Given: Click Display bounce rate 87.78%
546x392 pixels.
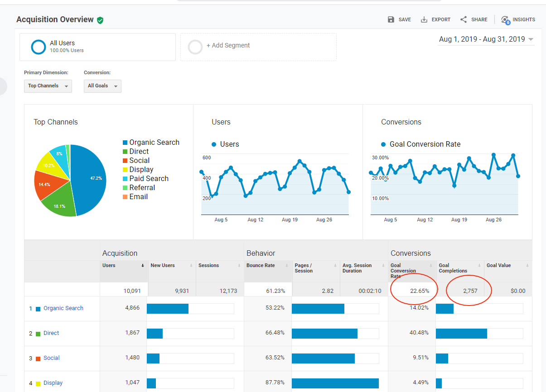Looking at the screenshot, I should click(x=275, y=382).
